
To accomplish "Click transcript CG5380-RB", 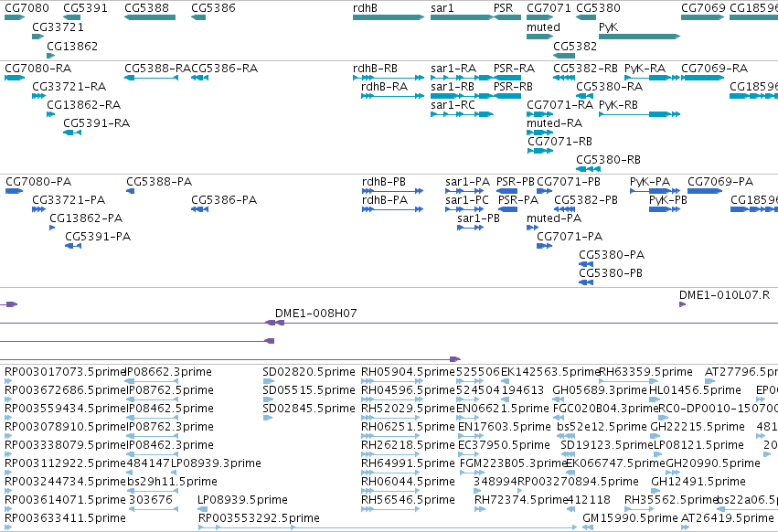I will coord(608,160).
